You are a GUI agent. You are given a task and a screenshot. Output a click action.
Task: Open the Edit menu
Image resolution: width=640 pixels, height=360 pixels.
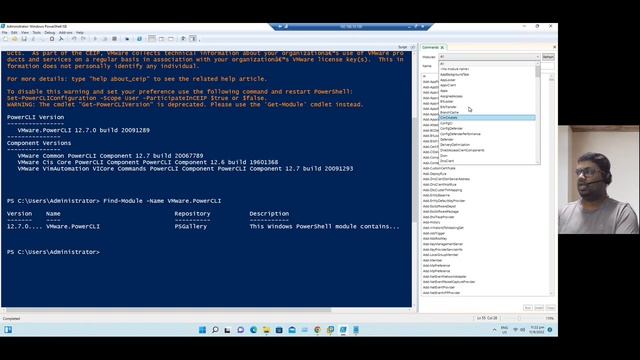tap(14, 32)
